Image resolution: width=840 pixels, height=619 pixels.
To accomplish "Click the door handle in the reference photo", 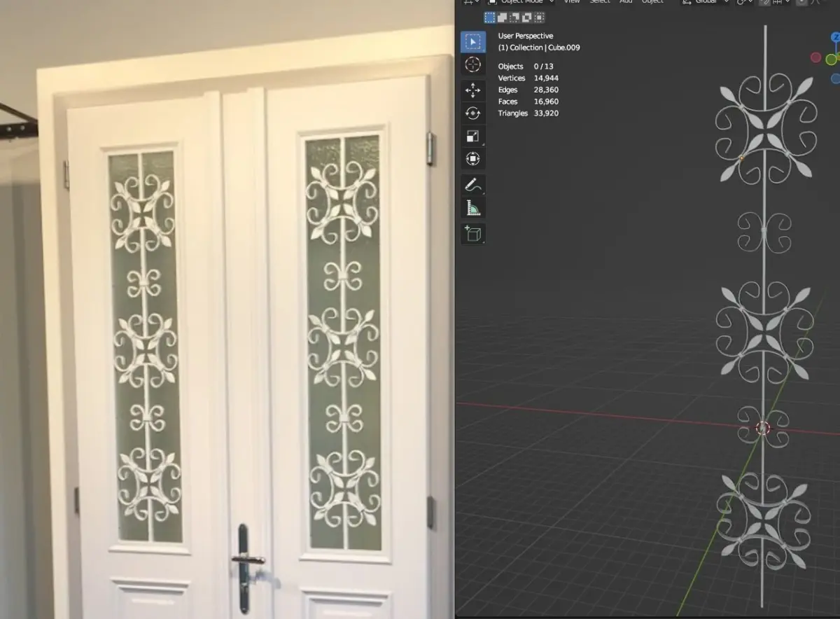I will 245,559.
